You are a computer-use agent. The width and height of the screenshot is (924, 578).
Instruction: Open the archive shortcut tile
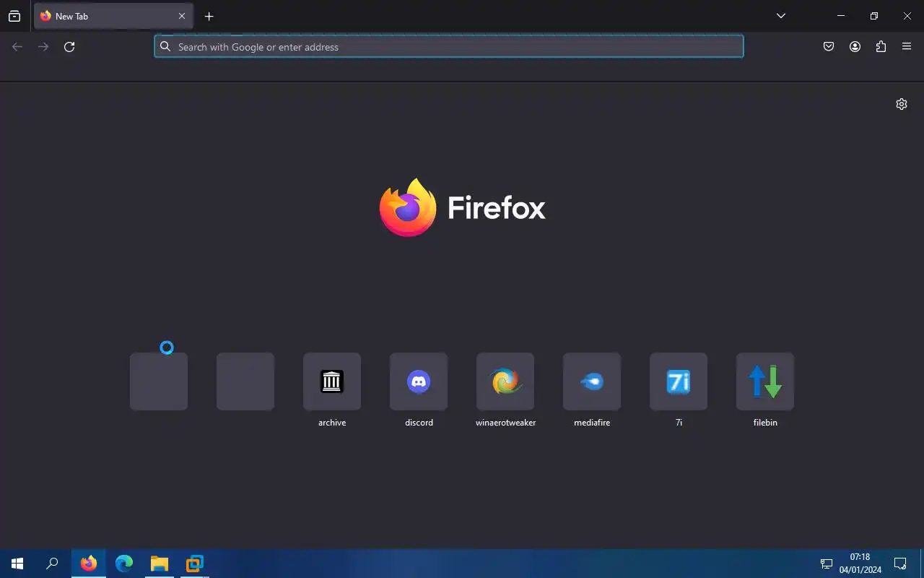[x=332, y=381]
